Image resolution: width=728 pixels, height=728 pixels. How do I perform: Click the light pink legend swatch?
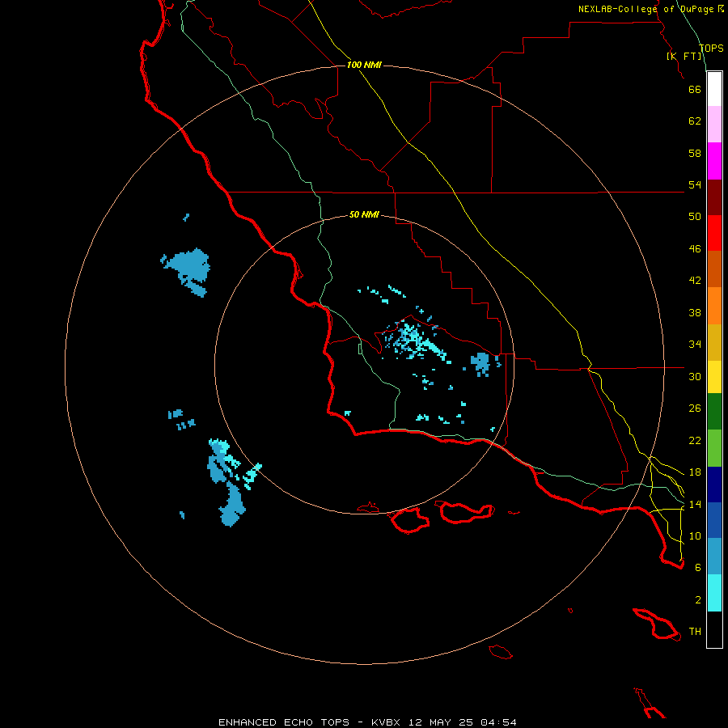[x=714, y=125]
